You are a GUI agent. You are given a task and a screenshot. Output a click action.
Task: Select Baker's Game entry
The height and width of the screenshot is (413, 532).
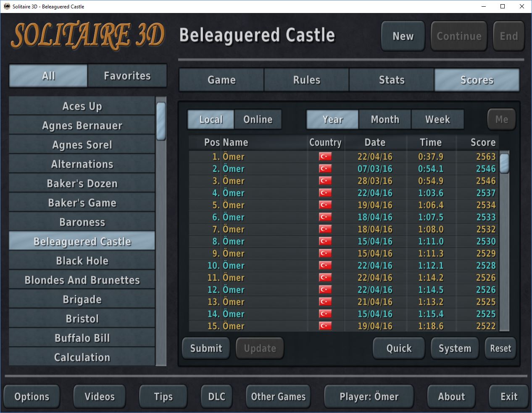click(82, 203)
